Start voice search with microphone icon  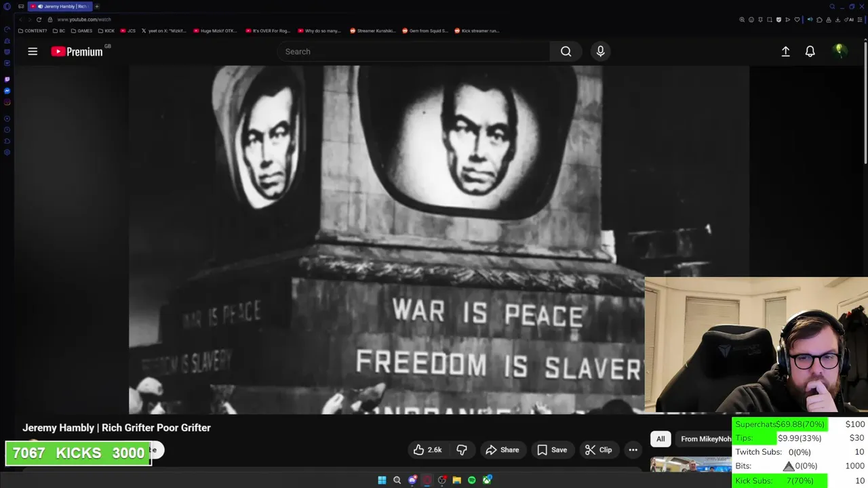pos(600,52)
